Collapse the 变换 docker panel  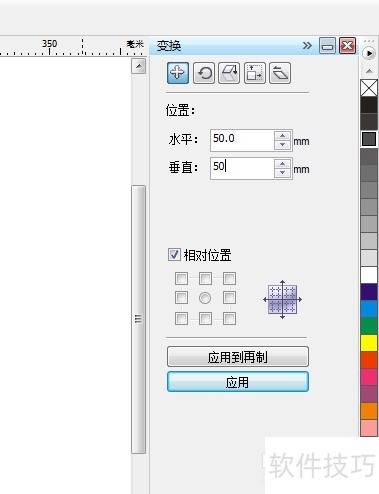coord(327,46)
